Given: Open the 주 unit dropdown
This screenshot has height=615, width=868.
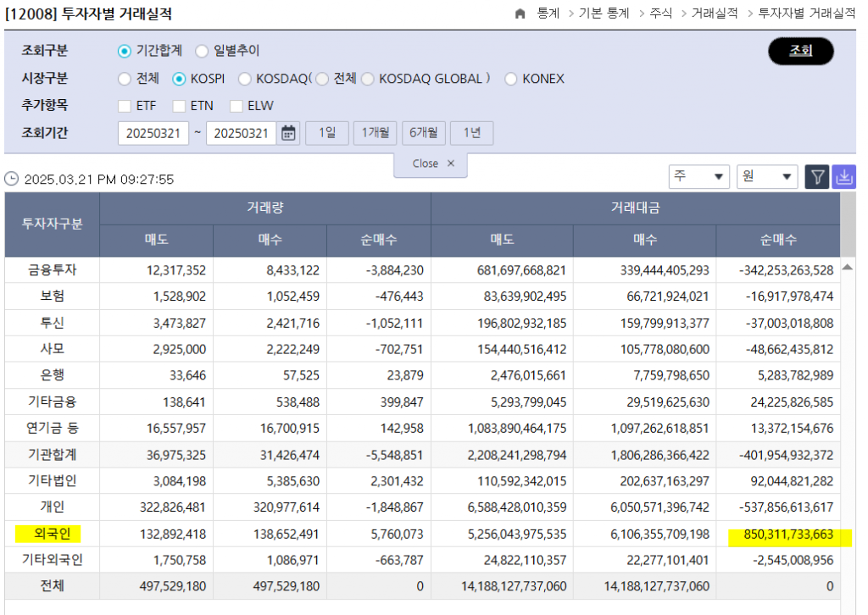Looking at the screenshot, I should (x=698, y=176).
